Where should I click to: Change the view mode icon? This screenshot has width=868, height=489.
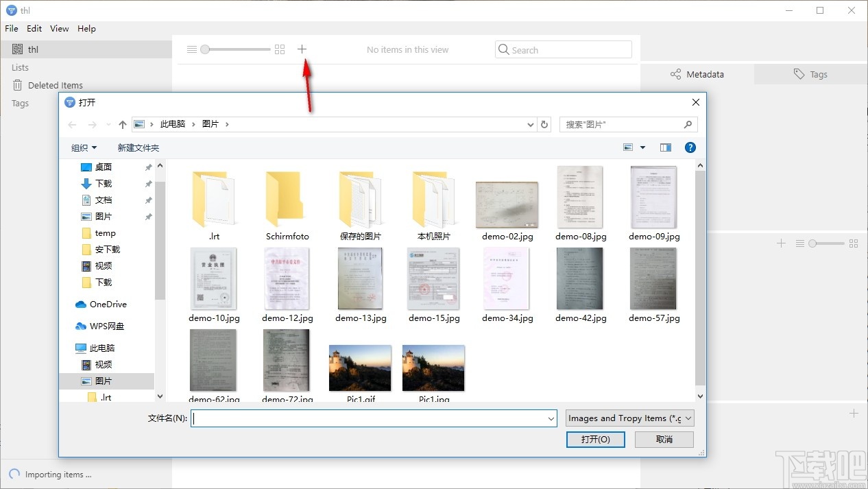[628, 147]
